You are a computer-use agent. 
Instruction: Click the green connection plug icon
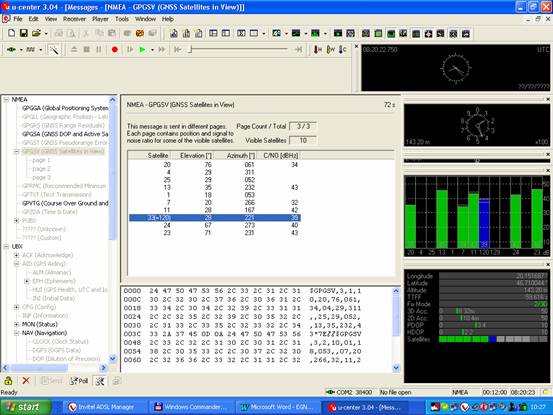coord(11,49)
